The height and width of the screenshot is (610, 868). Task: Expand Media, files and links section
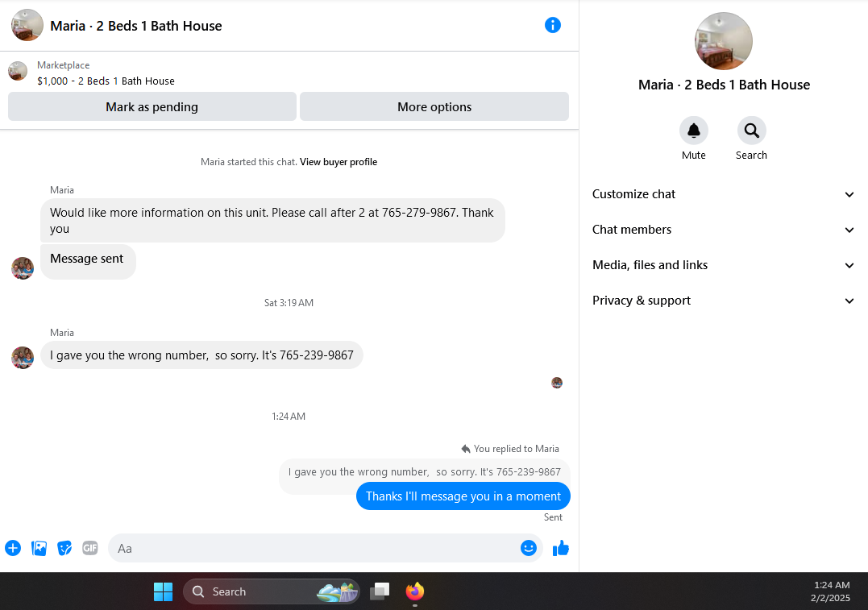click(724, 265)
